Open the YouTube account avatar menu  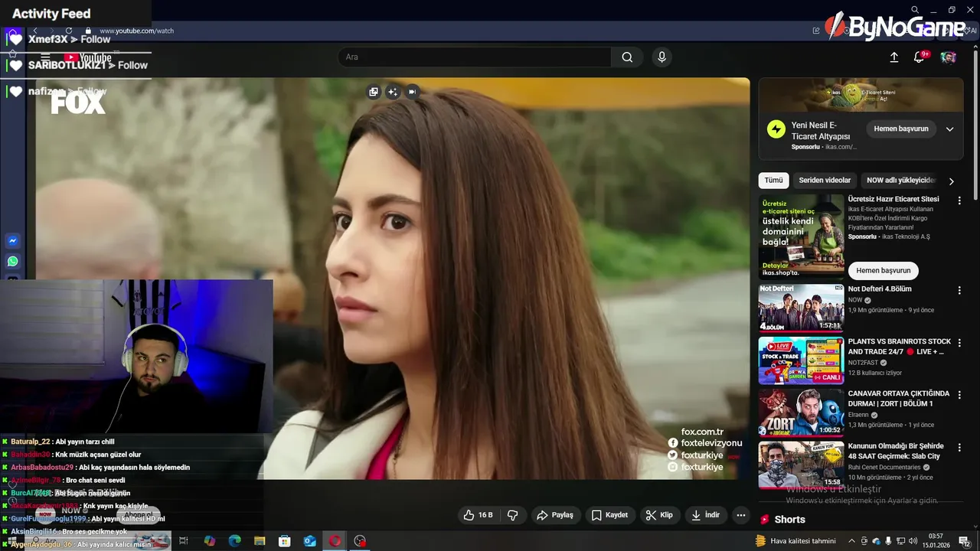948,57
